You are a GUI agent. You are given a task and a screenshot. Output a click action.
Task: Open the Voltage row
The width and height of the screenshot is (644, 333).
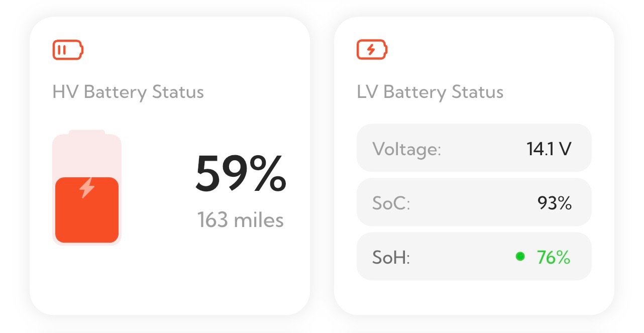[x=474, y=149]
